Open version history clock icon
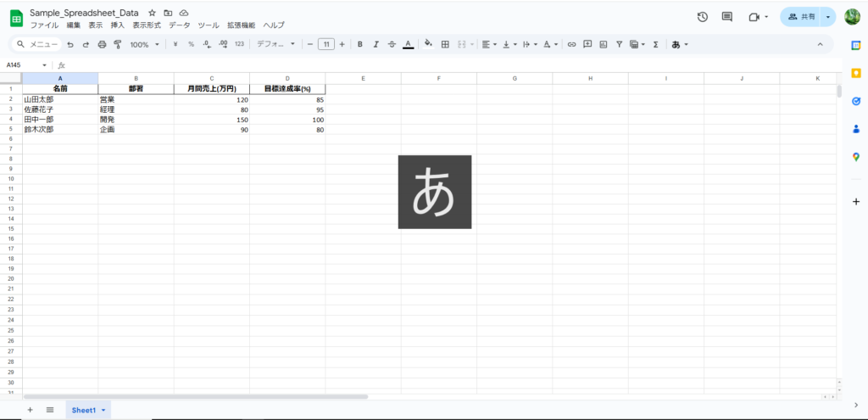 coord(703,17)
